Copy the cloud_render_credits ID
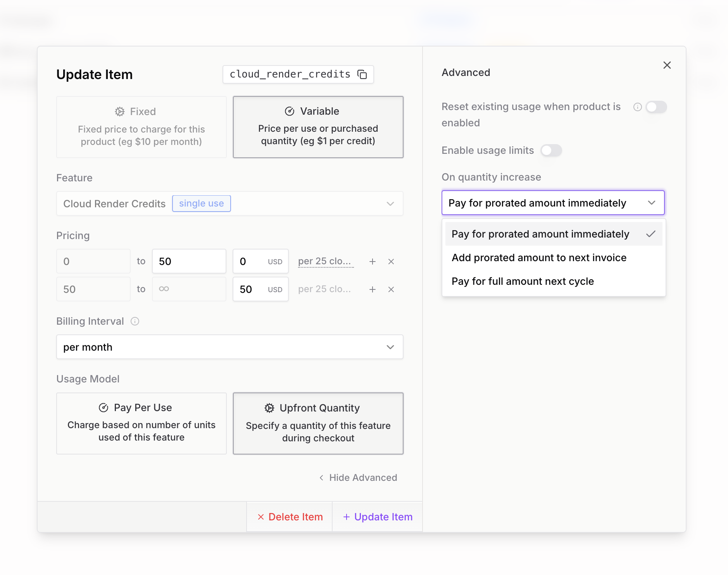 pyautogui.click(x=362, y=74)
